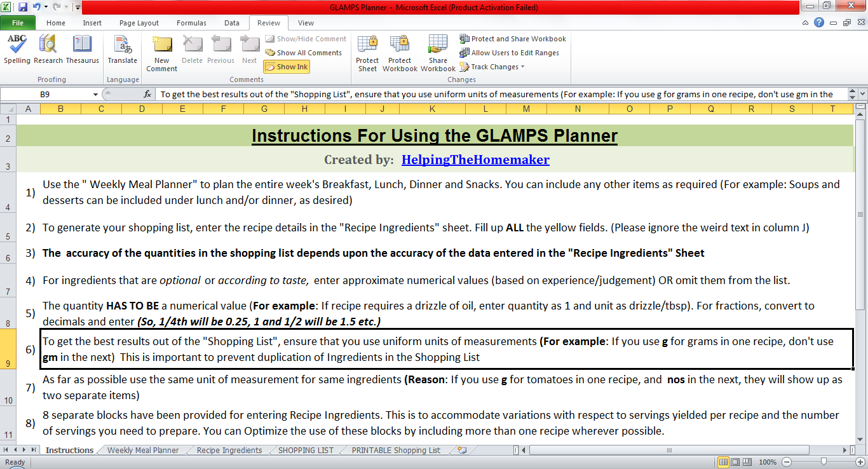This screenshot has height=469, width=868.
Task: Open Allow Users to Edit Ranges
Action: (509, 53)
